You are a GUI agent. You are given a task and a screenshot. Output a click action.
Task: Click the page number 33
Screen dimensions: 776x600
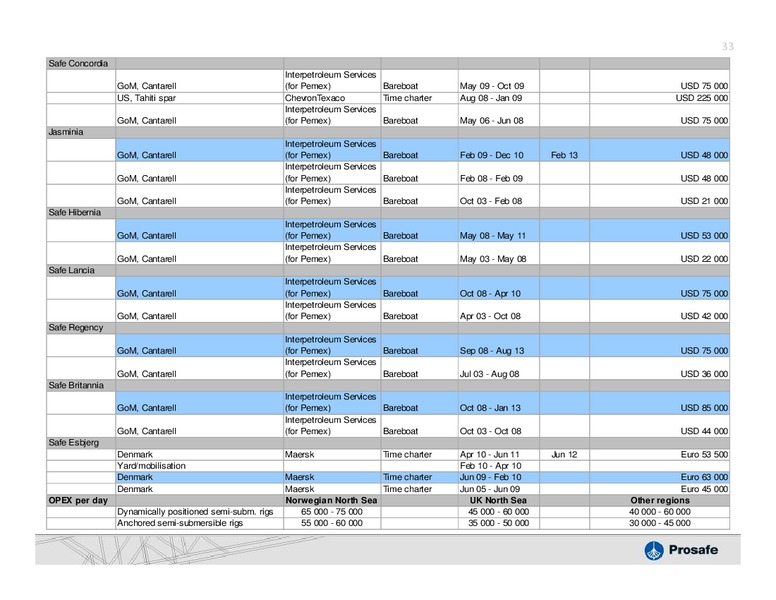tap(727, 46)
